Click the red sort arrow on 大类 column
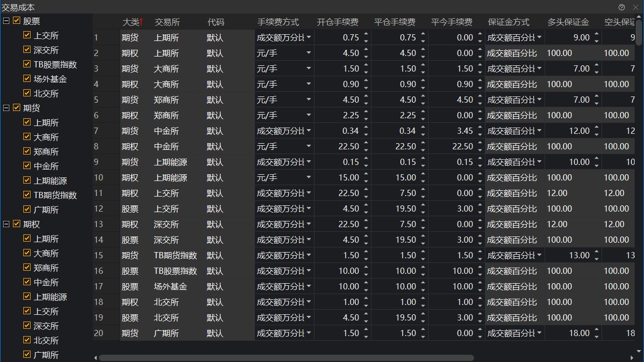Viewport: 644px width, 362px height. tap(141, 22)
